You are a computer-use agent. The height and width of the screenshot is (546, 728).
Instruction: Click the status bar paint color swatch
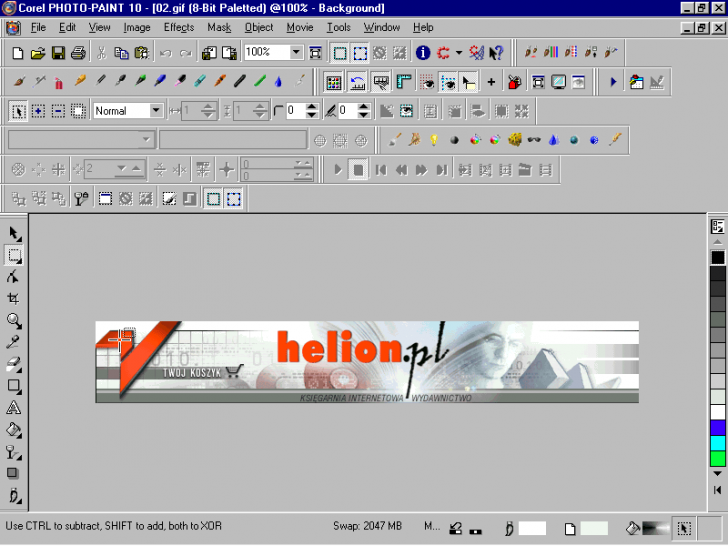[532, 528]
